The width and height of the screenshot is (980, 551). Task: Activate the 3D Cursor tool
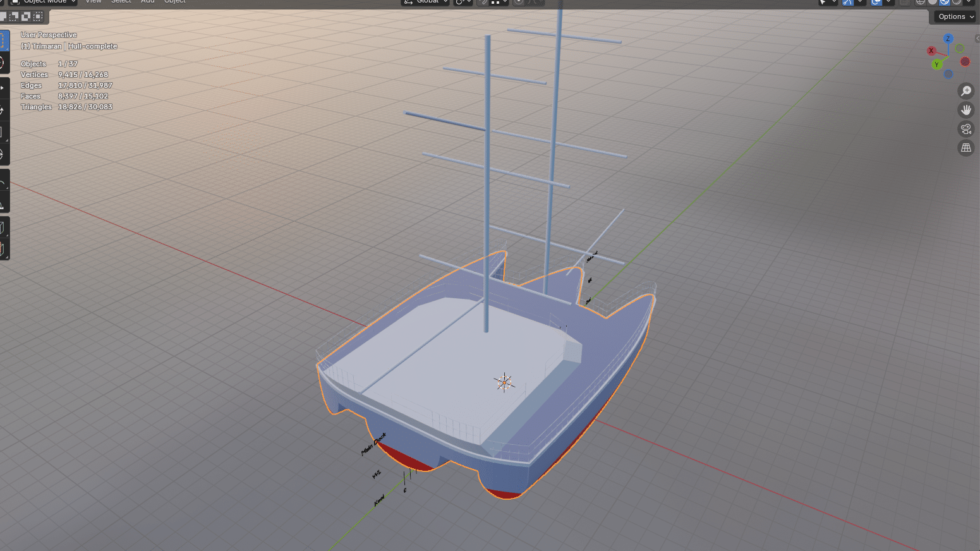coord(3,63)
